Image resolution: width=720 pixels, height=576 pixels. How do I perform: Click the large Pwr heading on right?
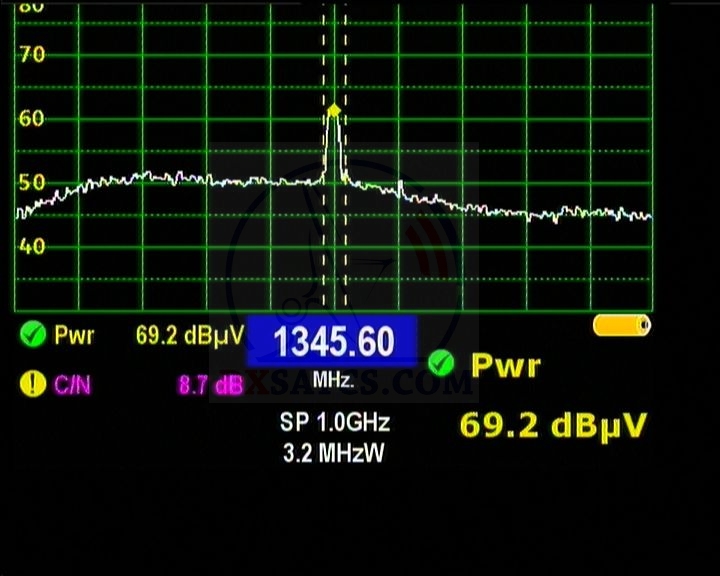coord(505,365)
